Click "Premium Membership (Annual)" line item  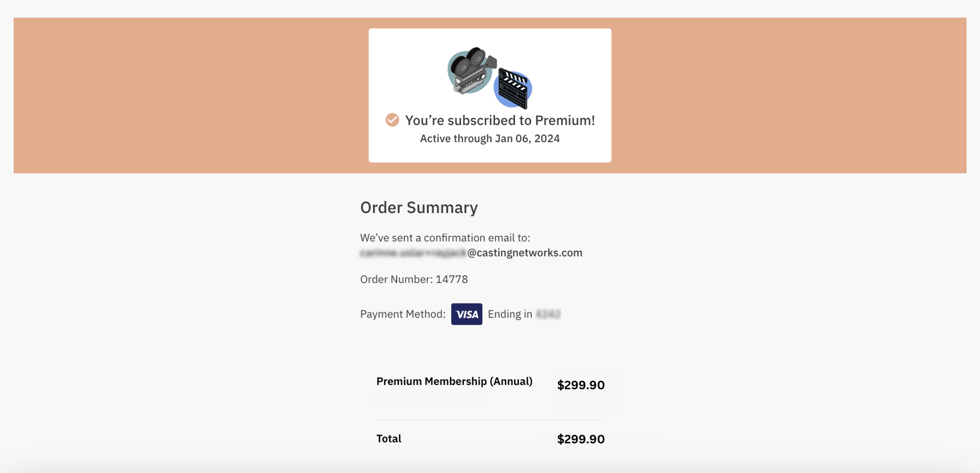point(454,381)
